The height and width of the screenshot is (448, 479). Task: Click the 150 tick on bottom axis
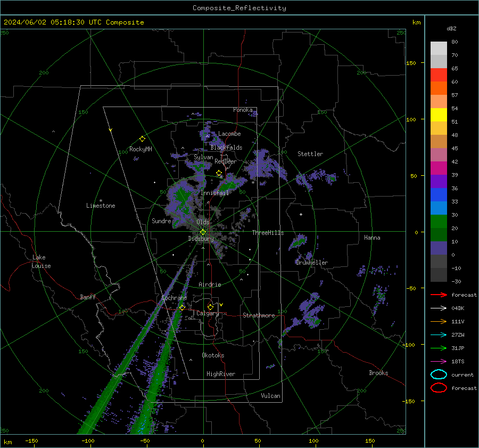pyautogui.click(x=370, y=441)
